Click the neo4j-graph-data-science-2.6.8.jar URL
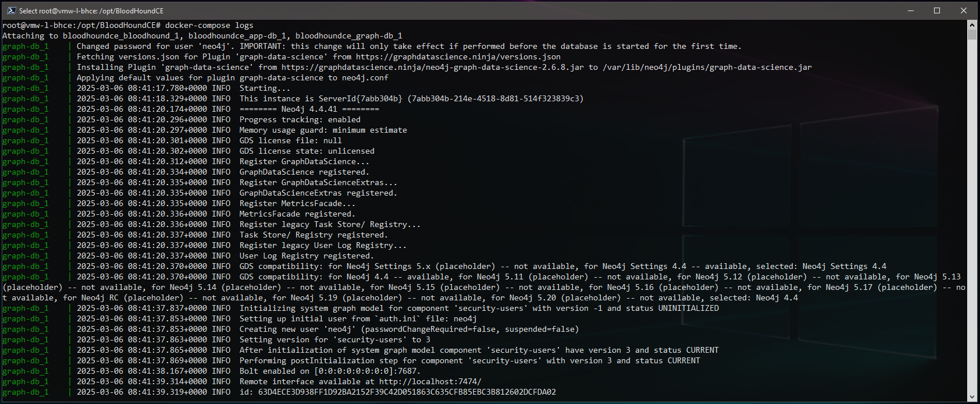Screen dimensions: 980x404 433,67
